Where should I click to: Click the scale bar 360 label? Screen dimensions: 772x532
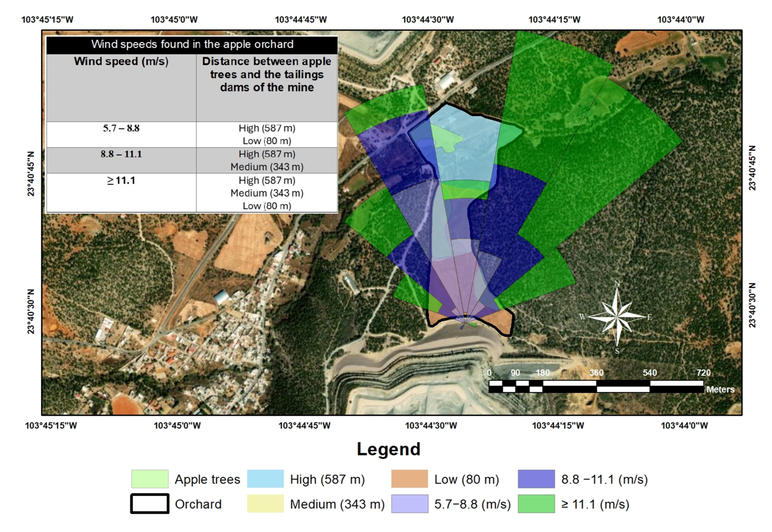596,373
